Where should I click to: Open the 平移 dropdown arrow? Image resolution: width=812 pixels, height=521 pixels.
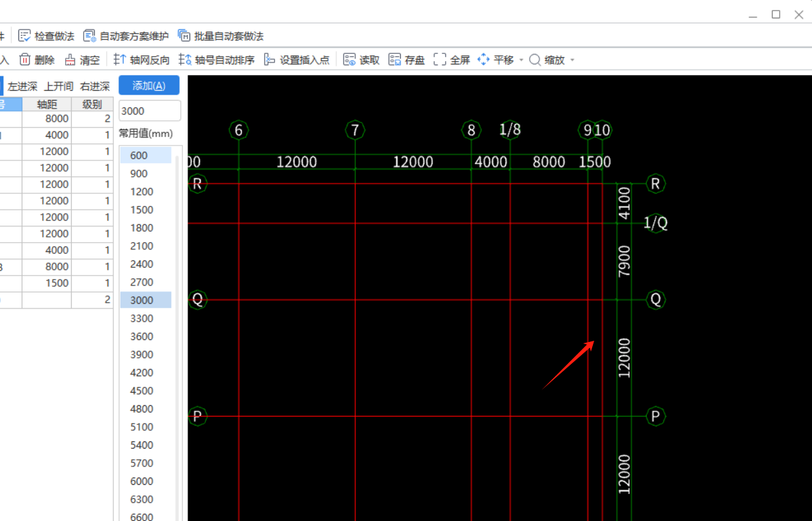(x=521, y=60)
